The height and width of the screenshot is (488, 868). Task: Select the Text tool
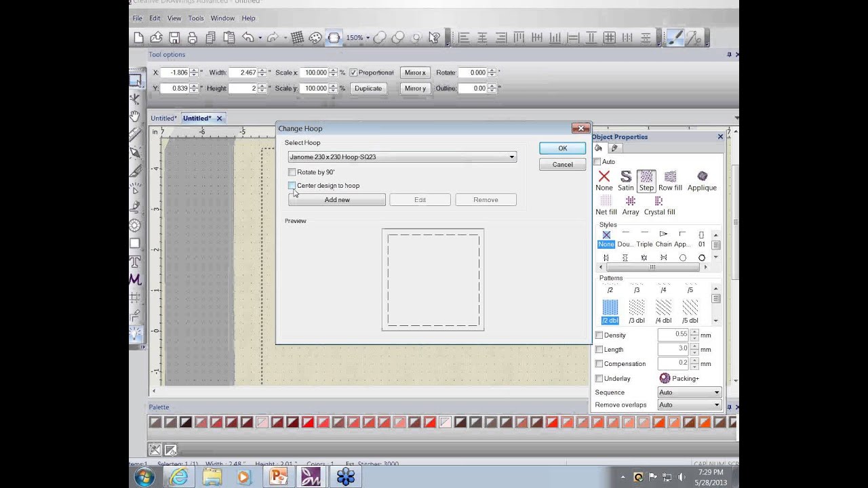[x=135, y=262]
